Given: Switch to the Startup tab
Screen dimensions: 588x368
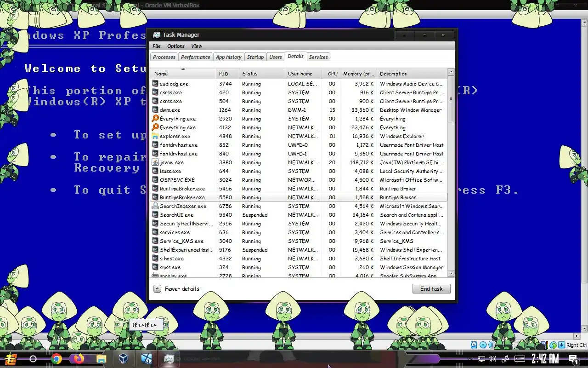Looking at the screenshot, I should click(x=255, y=57).
